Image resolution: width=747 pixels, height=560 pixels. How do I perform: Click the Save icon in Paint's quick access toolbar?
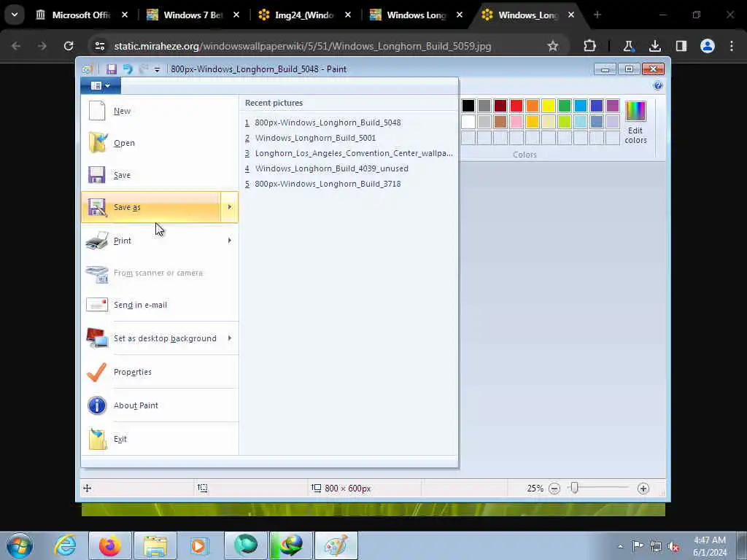(112, 69)
